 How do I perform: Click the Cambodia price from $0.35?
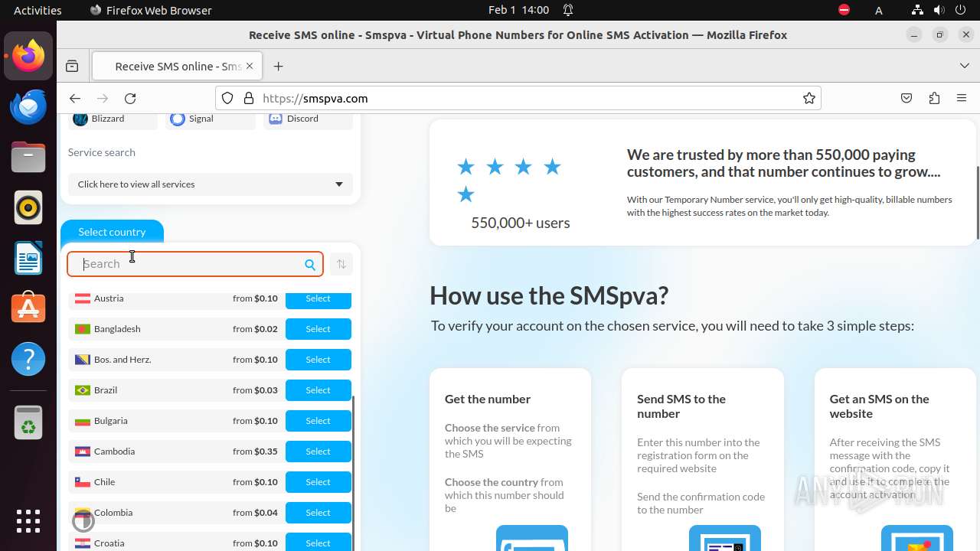255,452
